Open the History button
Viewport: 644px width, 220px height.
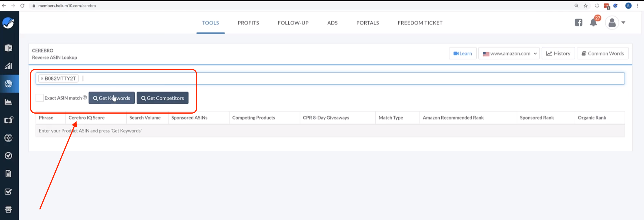[558, 53]
